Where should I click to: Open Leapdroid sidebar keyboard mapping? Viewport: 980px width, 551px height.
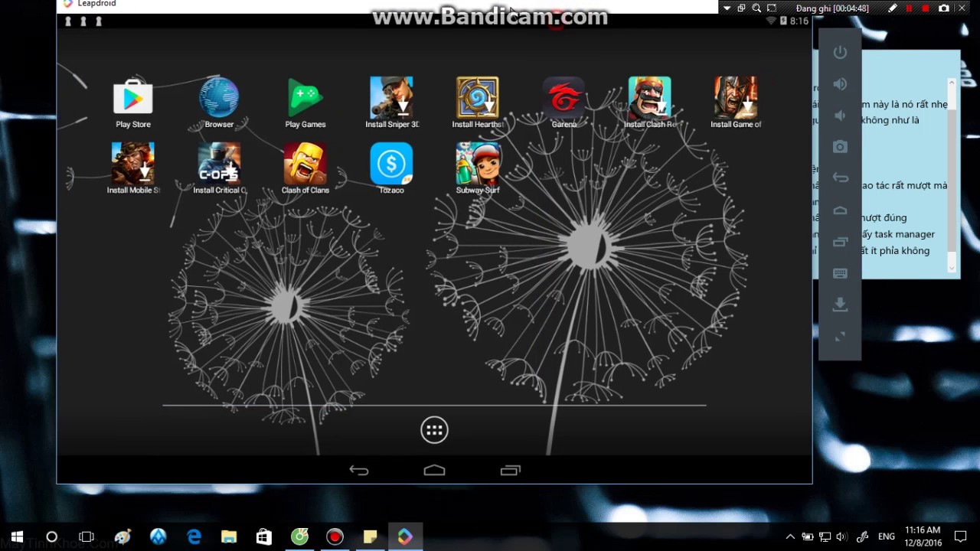point(840,273)
